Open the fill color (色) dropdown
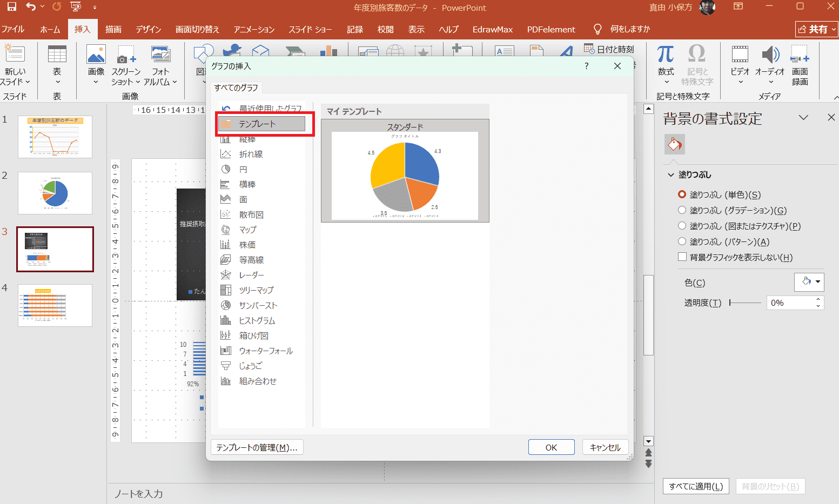The image size is (839, 504). (x=809, y=282)
